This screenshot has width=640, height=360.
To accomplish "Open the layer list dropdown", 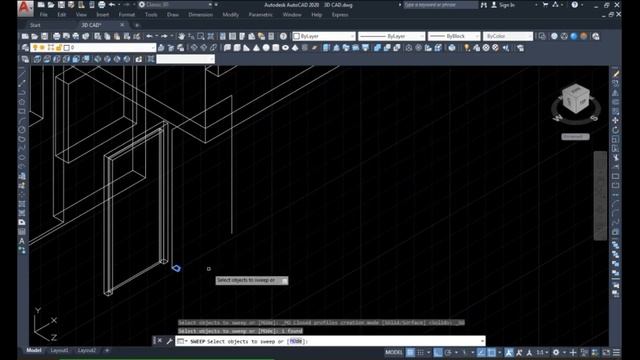I will click(153, 48).
